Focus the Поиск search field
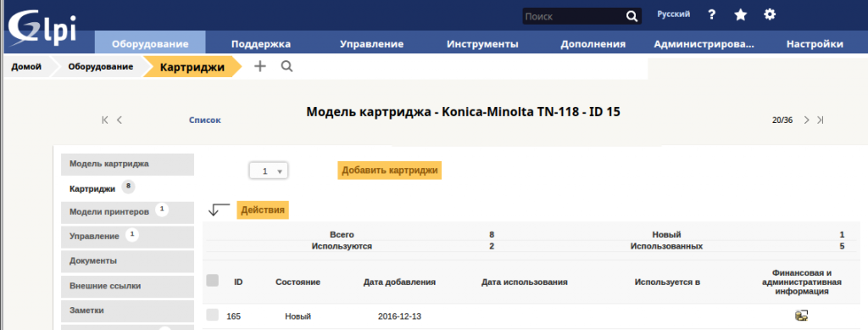 click(574, 17)
